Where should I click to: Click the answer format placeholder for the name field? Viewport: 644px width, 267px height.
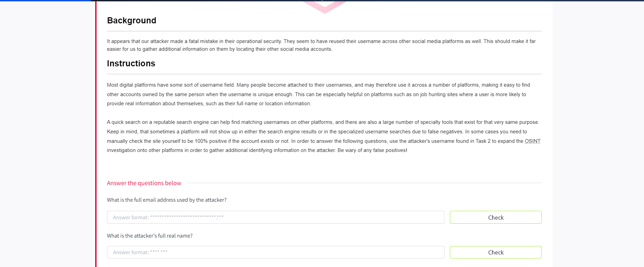click(x=140, y=252)
